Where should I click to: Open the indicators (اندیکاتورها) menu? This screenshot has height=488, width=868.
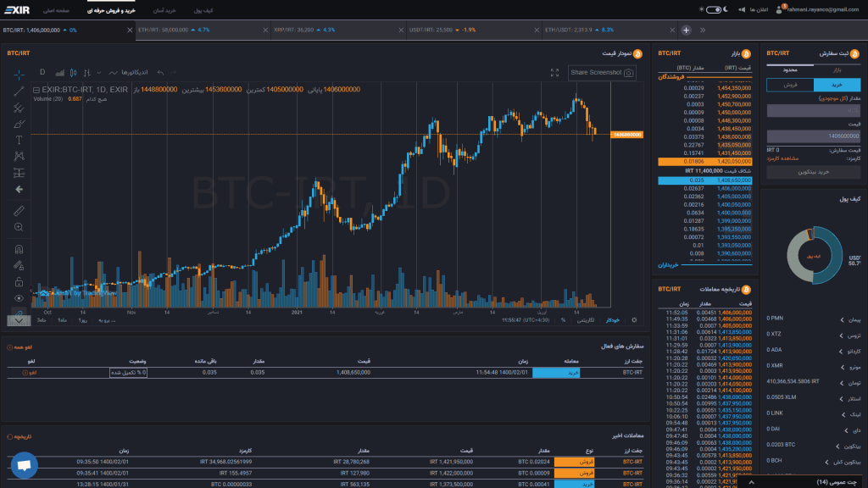(x=128, y=73)
